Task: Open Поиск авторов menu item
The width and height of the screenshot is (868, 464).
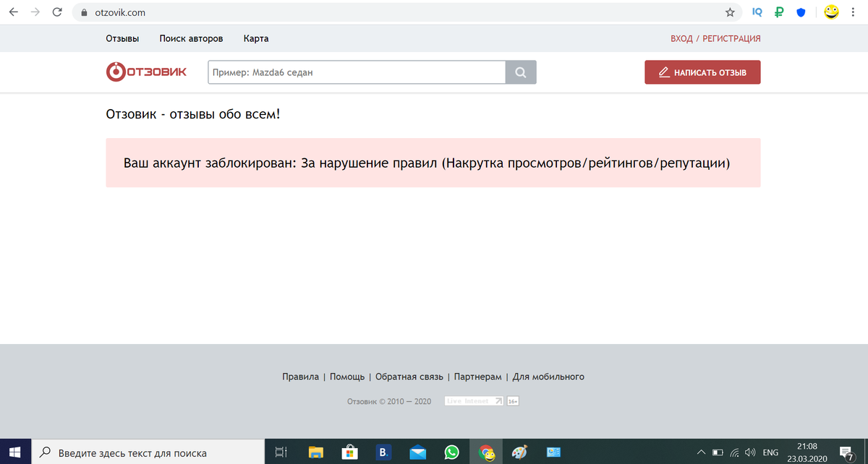Action: coord(191,38)
